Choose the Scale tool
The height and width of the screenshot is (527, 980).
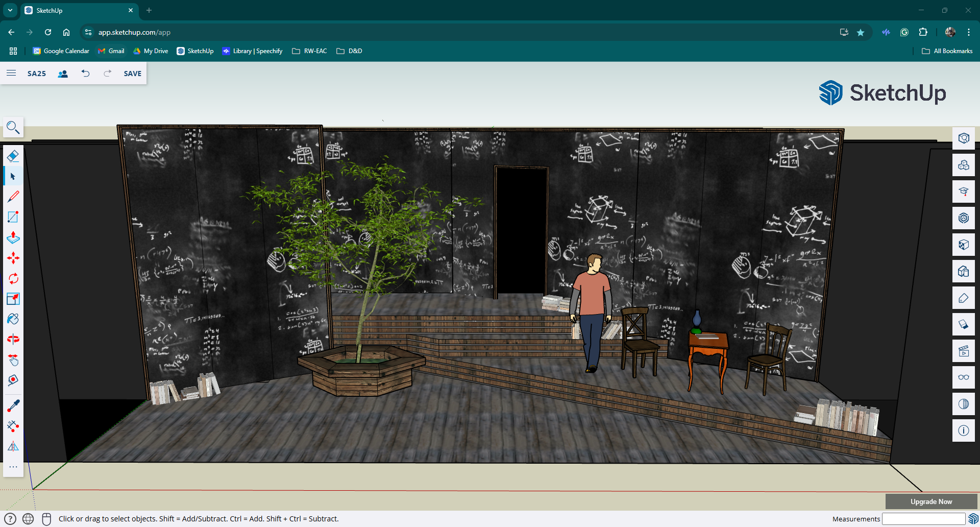coord(13,299)
